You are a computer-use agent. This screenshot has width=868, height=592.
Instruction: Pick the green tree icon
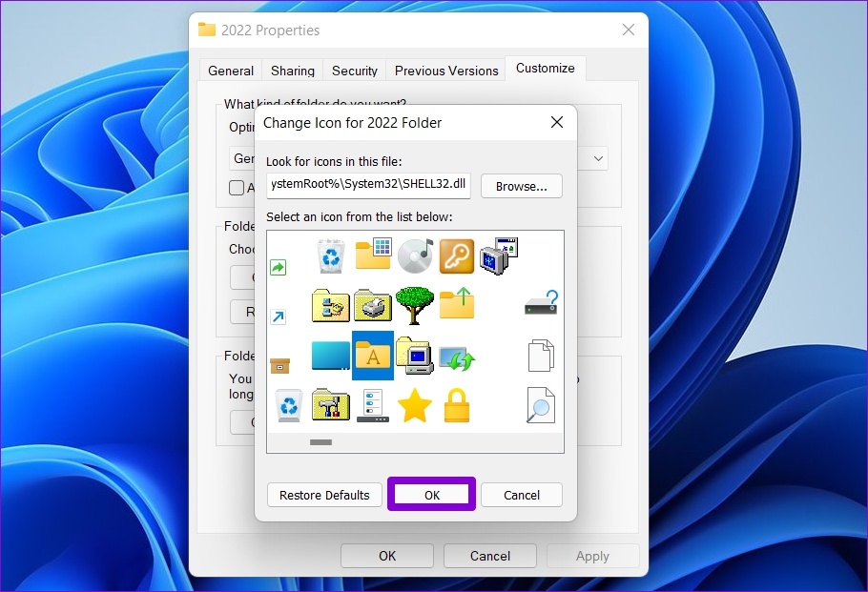pos(415,305)
